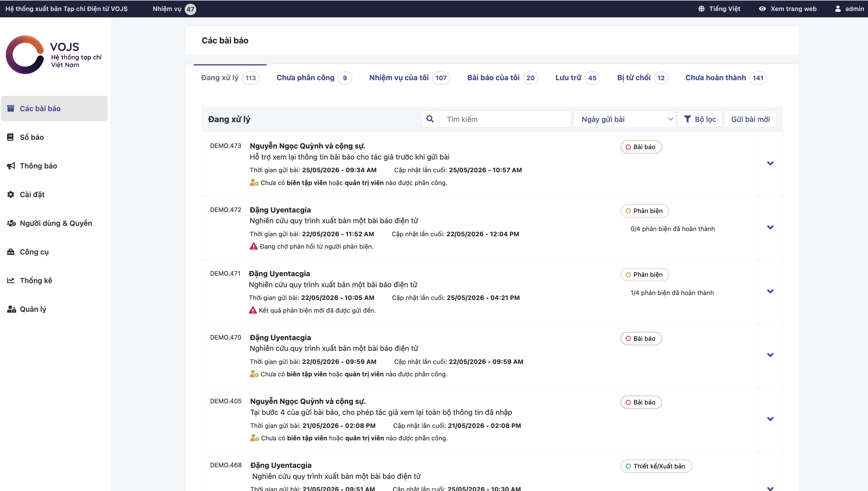Open the DEMO.471 Đặng Uyentacgia submission

click(x=279, y=274)
